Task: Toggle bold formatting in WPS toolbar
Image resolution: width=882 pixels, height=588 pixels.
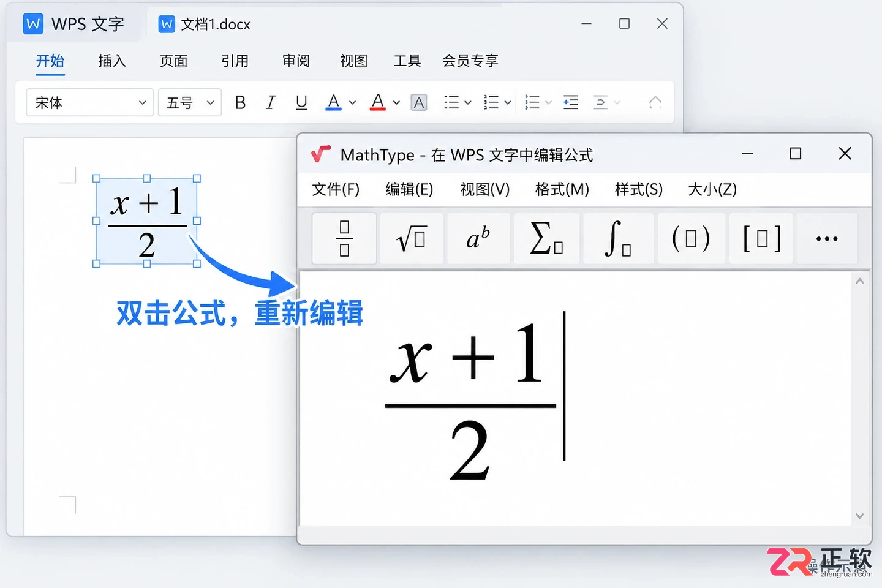Action: point(240,102)
